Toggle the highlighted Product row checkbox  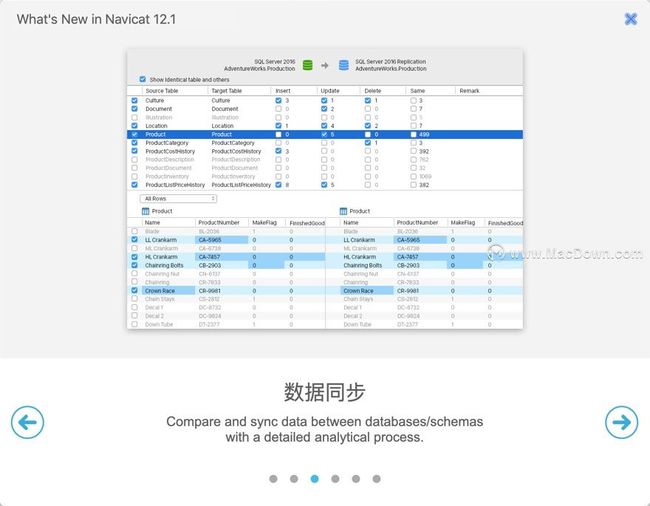134,134
